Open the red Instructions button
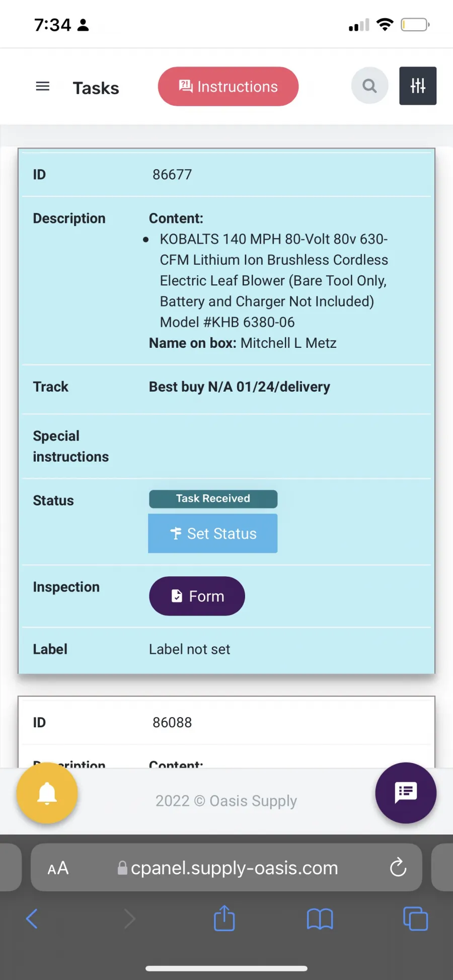This screenshot has width=453, height=980. click(x=228, y=87)
